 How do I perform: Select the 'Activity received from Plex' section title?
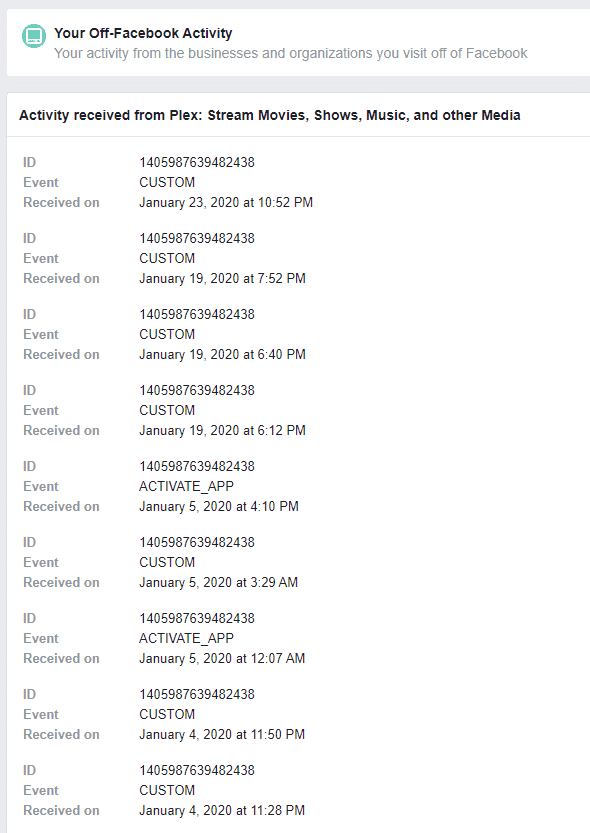[x=269, y=115]
